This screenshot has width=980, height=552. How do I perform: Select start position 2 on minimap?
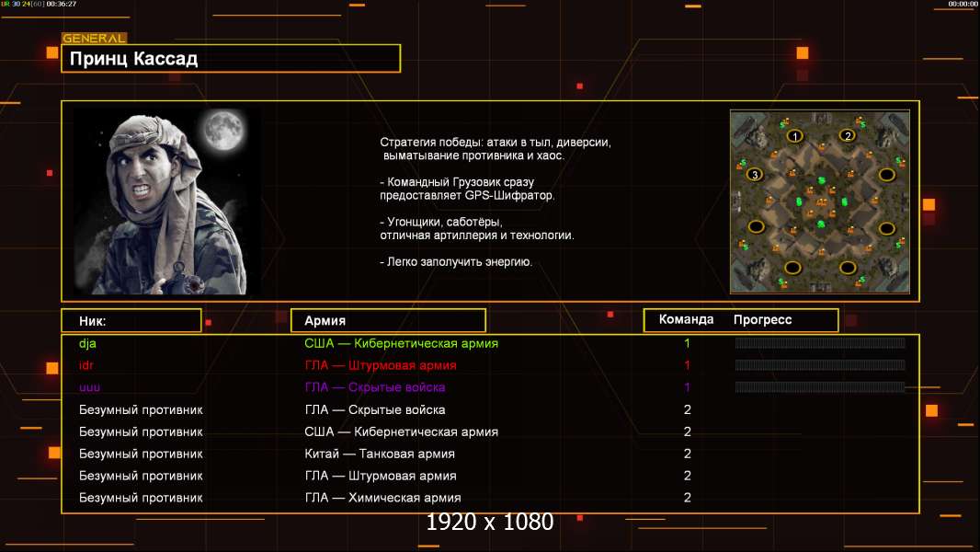(x=848, y=135)
